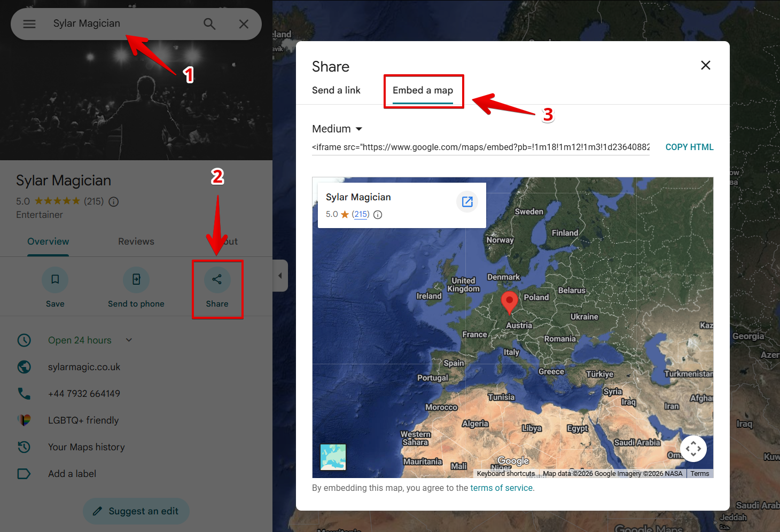Viewport: 780px width, 532px height.
Task: Click the search magnifier icon
Action: 209,24
